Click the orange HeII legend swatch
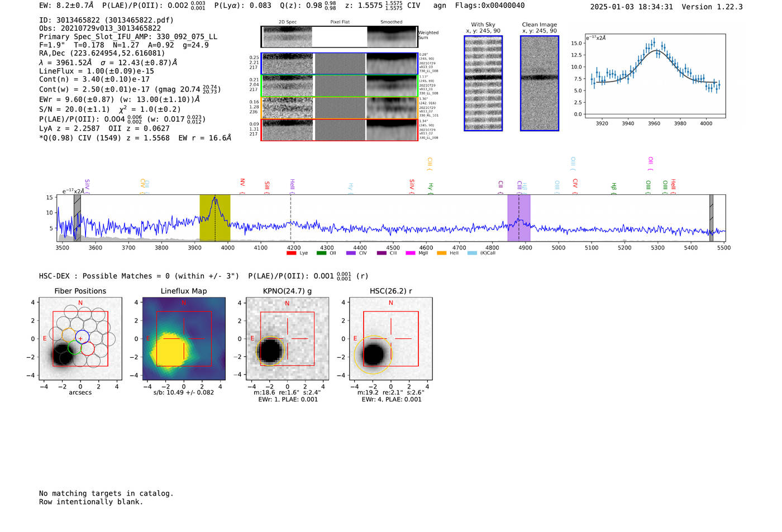The height and width of the screenshot is (532, 782). 442,253
